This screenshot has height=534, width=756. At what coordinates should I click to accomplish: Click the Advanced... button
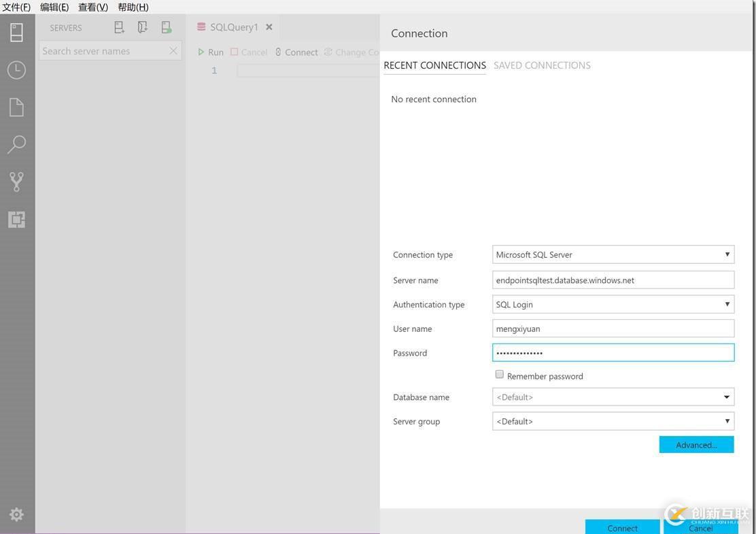click(696, 445)
